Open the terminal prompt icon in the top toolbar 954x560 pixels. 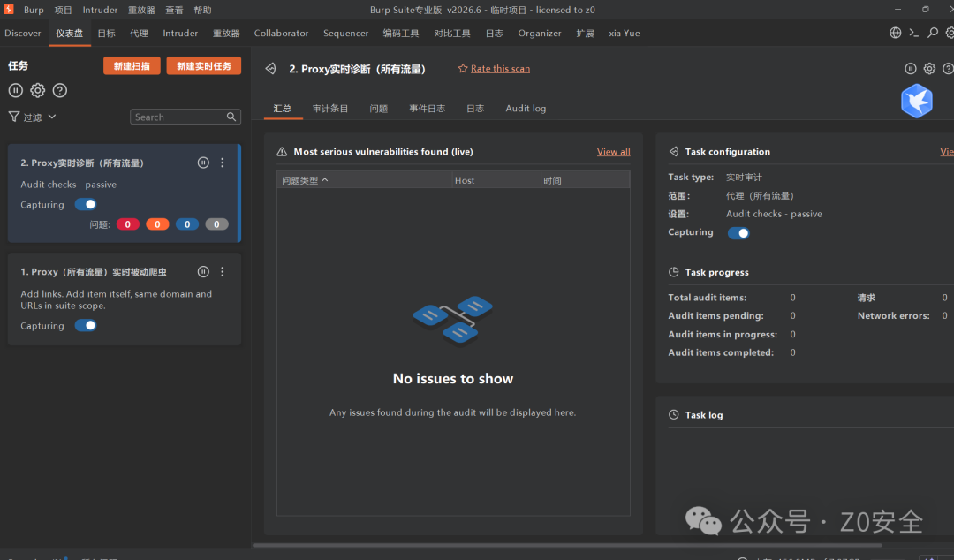click(x=914, y=33)
